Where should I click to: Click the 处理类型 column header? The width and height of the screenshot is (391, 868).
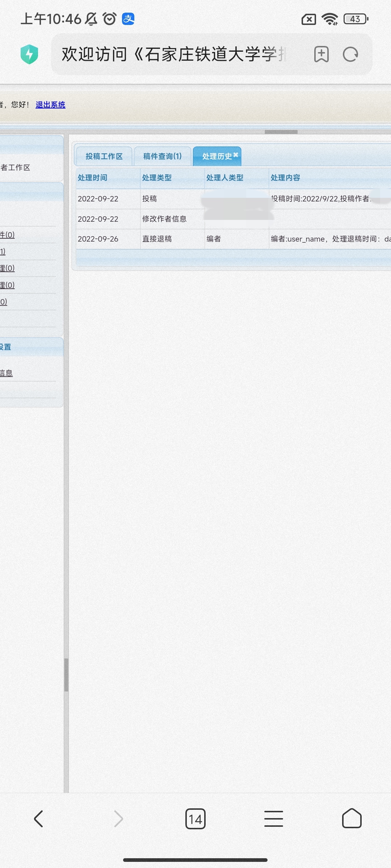click(157, 178)
